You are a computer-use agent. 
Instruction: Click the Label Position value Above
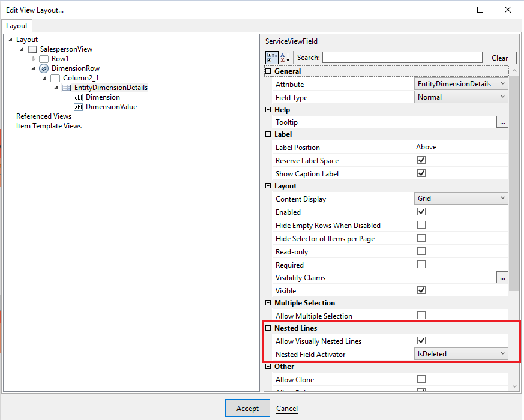coord(426,147)
